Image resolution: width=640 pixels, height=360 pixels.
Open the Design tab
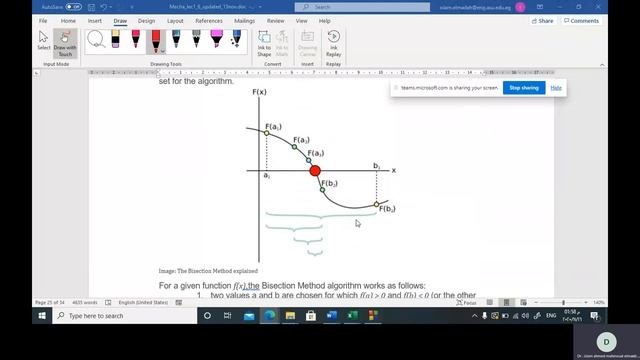(x=146, y=21)
